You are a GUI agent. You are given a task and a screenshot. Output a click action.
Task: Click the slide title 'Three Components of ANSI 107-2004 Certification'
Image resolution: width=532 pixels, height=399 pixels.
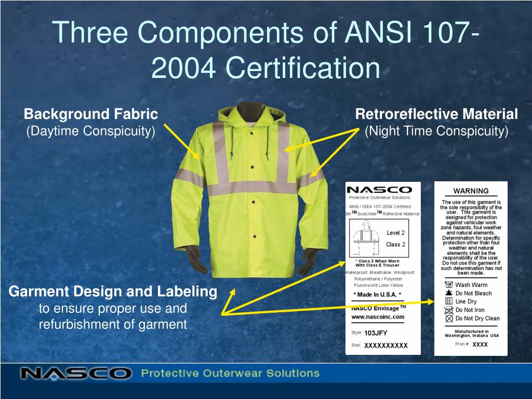[265, 50]
